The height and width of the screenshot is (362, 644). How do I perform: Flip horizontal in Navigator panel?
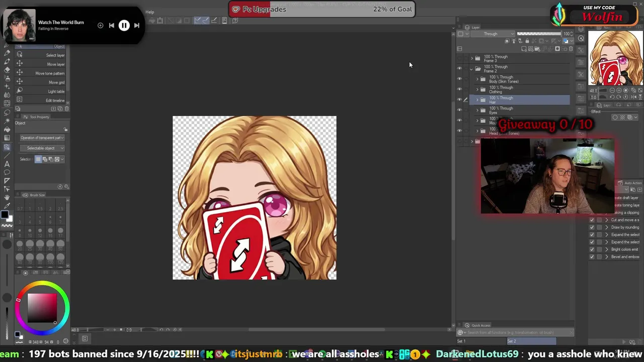[x=633, y=97]
